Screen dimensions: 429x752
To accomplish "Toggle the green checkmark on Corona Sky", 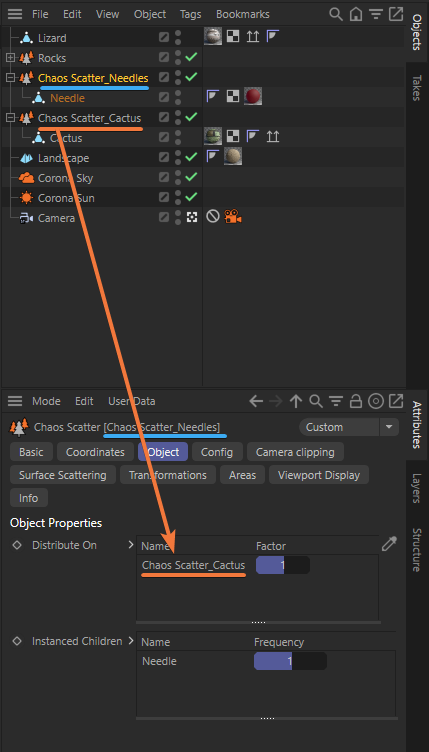I will (x=191, y=177).
